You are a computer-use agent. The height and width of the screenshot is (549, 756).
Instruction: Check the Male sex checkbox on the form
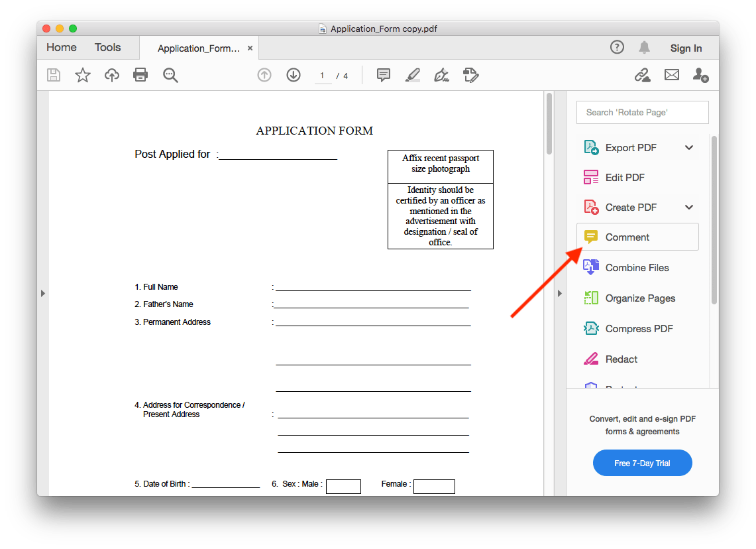343,486
